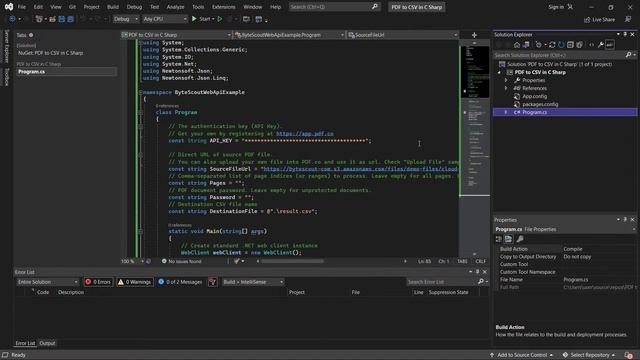The image size is (640, 360).
Task: Toggle the 0 Warnings filter
Action: 134,282
